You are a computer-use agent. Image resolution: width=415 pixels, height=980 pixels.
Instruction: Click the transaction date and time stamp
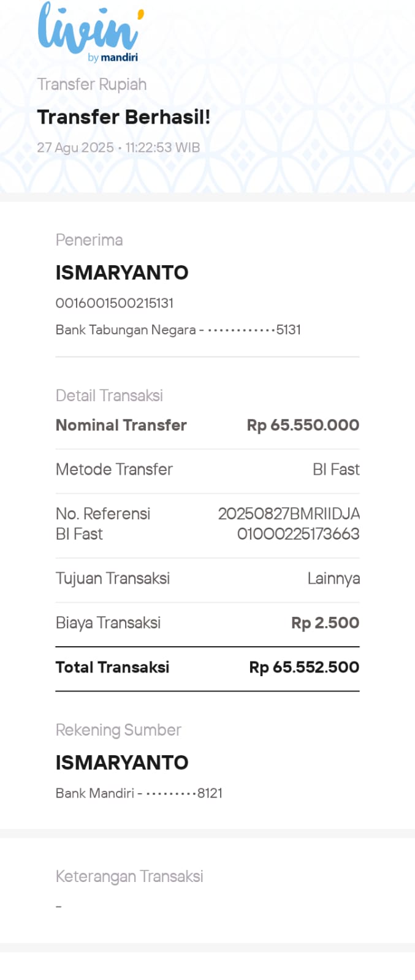coord(118,148)
